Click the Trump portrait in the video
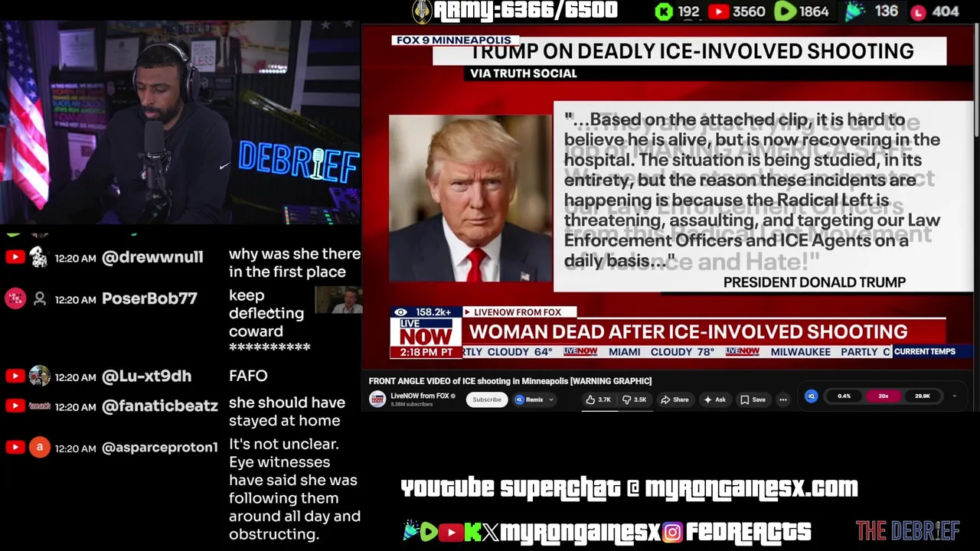 click(x=470, y=199)
